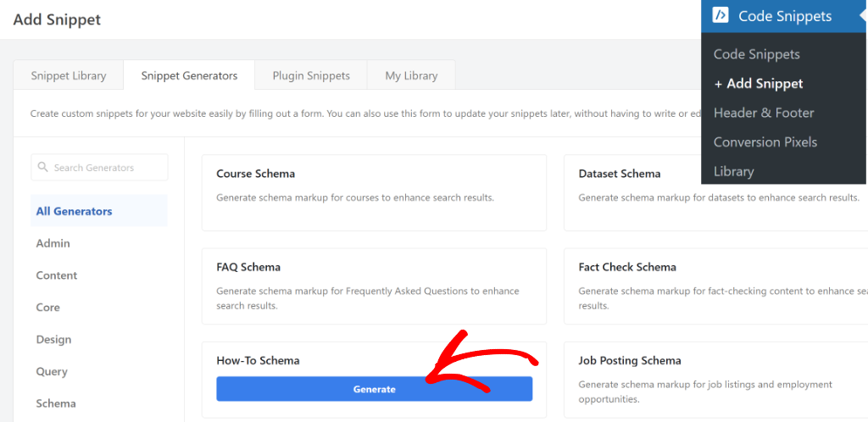This screenshot has height=422, width=868.
Task: Open the Dataset Schema generator card
Action: [715, 192]
